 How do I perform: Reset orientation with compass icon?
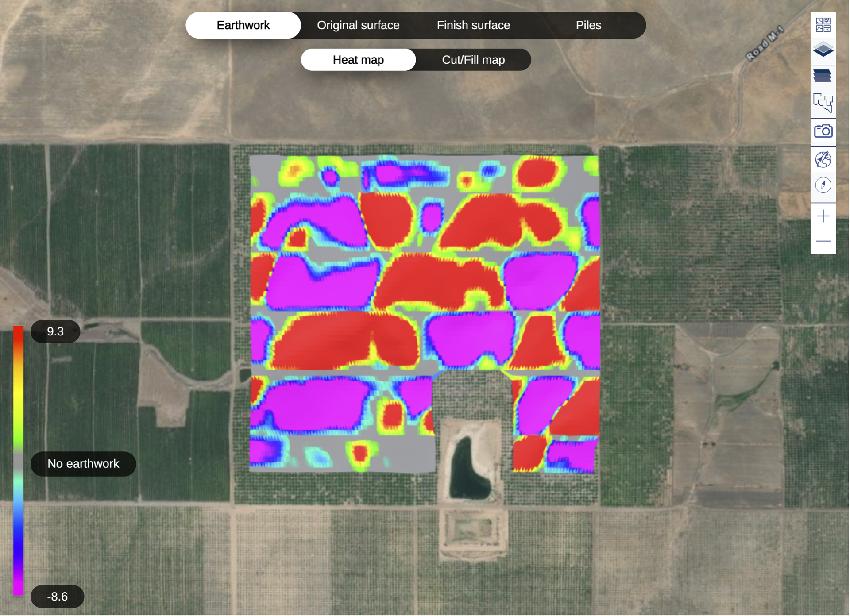pyautogui.click(x=823, y=185)
